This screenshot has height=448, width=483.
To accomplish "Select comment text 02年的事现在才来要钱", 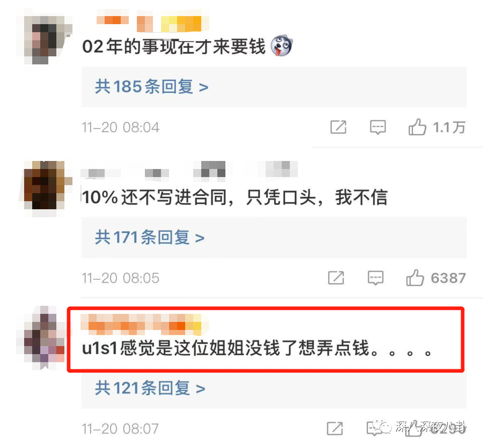I will (174, 46).
